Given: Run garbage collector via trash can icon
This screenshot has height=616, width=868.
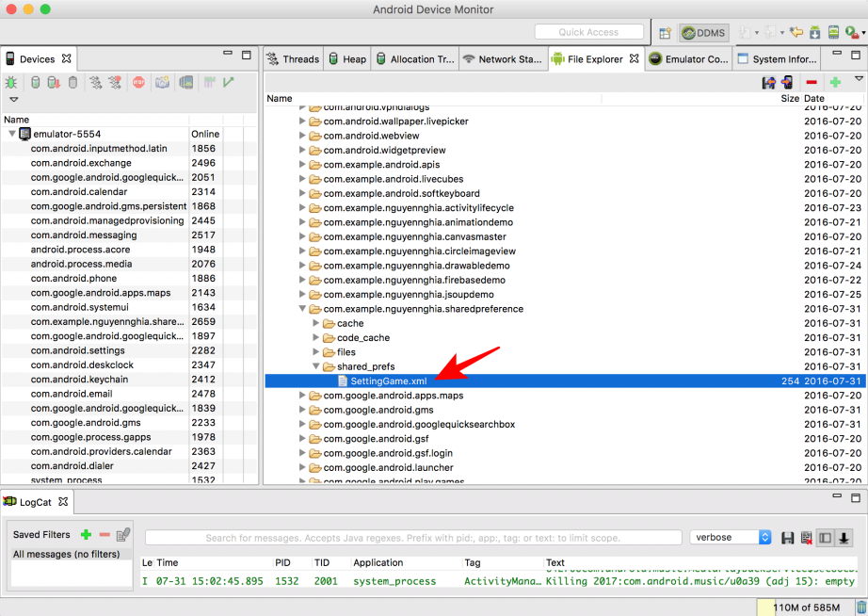Looking at the screenshot, I should point(73,83).
